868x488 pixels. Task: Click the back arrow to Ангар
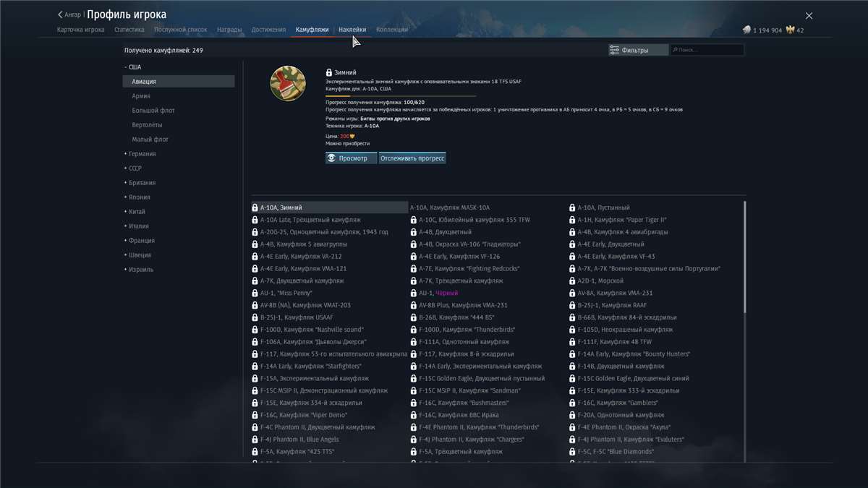(x=61, y=14)
